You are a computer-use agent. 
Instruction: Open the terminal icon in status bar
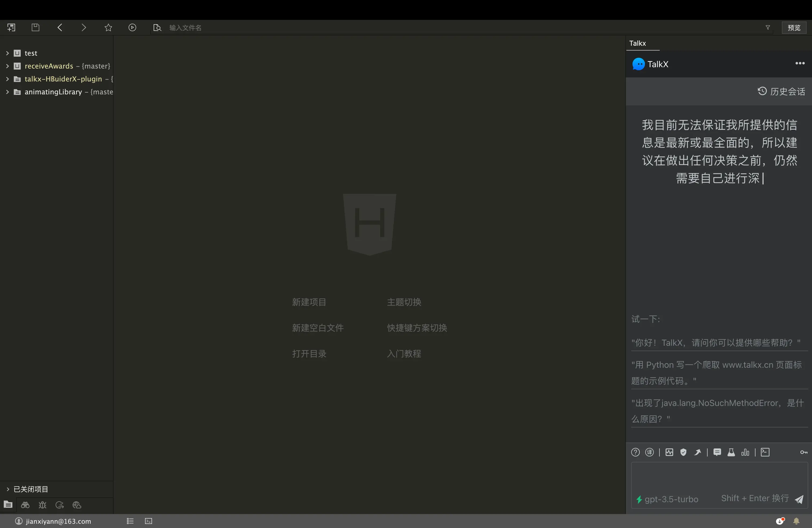click(x=149, y=521)
